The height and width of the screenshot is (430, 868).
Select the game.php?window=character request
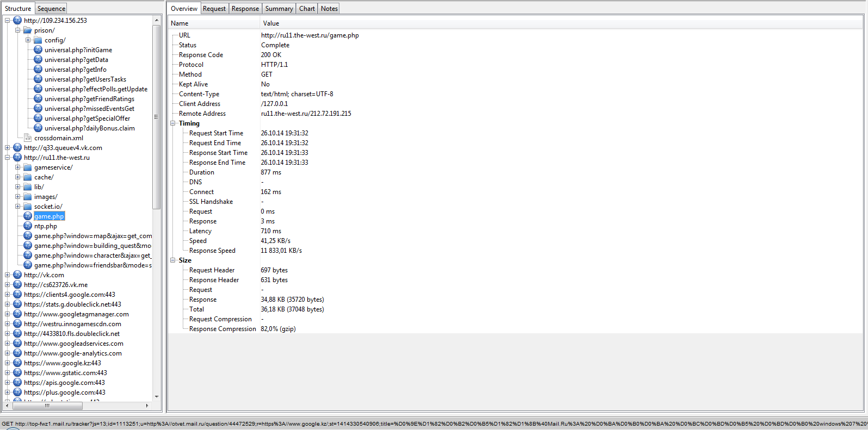pos(92,255)
